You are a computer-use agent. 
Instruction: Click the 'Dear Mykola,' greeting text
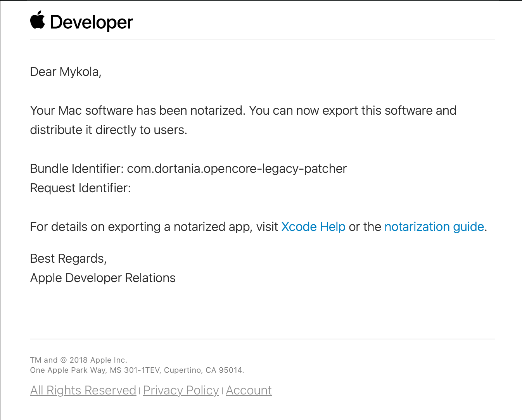[x=66, y=72]
